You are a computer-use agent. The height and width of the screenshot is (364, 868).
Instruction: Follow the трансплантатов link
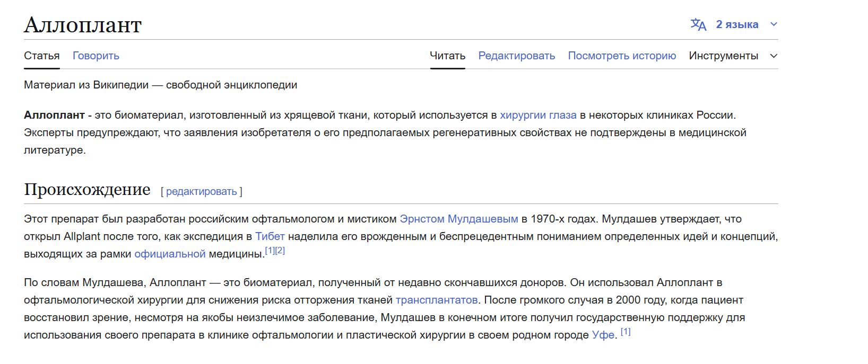click(437, 300)
